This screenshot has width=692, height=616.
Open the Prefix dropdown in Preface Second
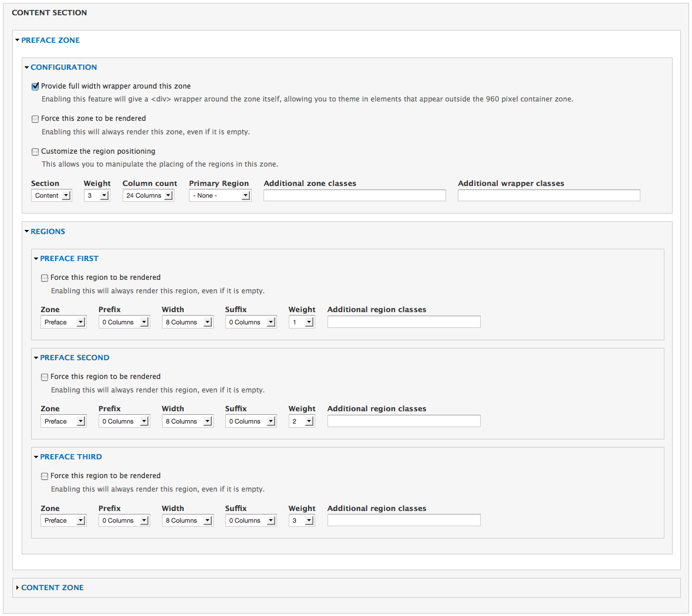(x=124, y=421)
